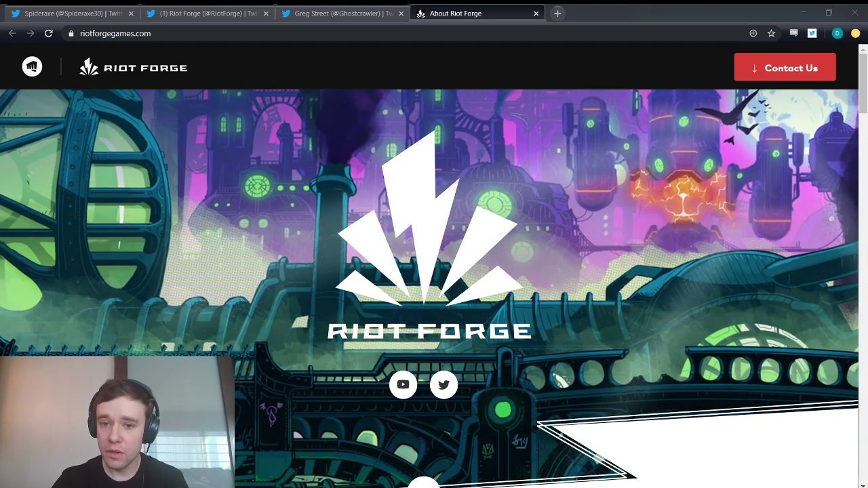Click the Contact Us button

785,67
